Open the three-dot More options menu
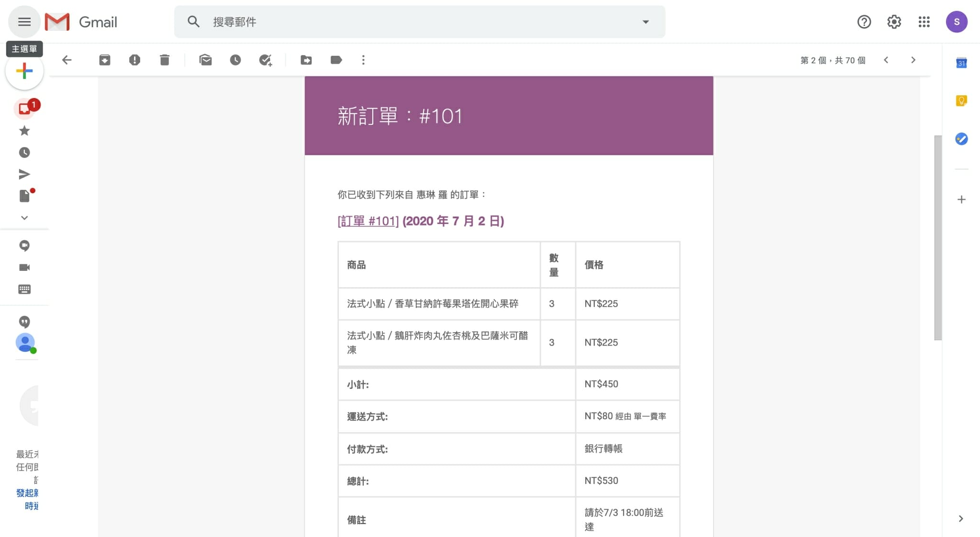Viewport: 980px width, 537px height. (x=363, y=60)
